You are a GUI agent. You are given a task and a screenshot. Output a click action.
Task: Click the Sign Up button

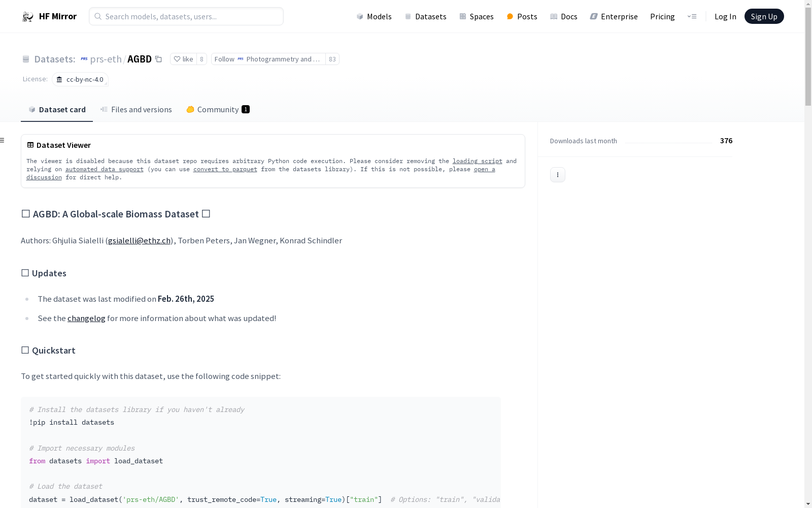tap(764, 16)
